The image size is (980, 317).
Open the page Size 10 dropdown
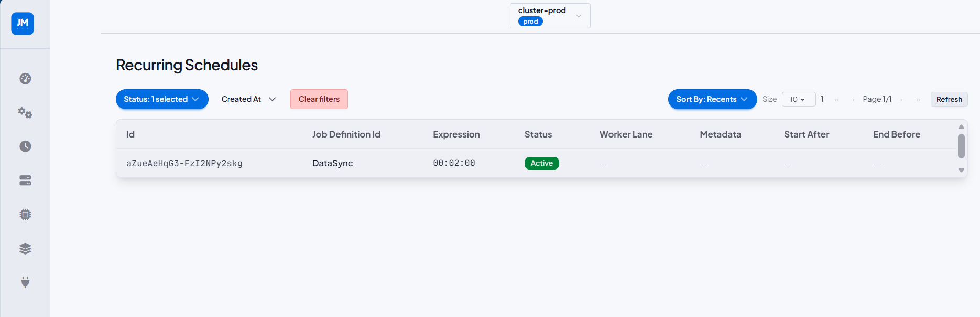pyautogui.click(x=798, y=99)
